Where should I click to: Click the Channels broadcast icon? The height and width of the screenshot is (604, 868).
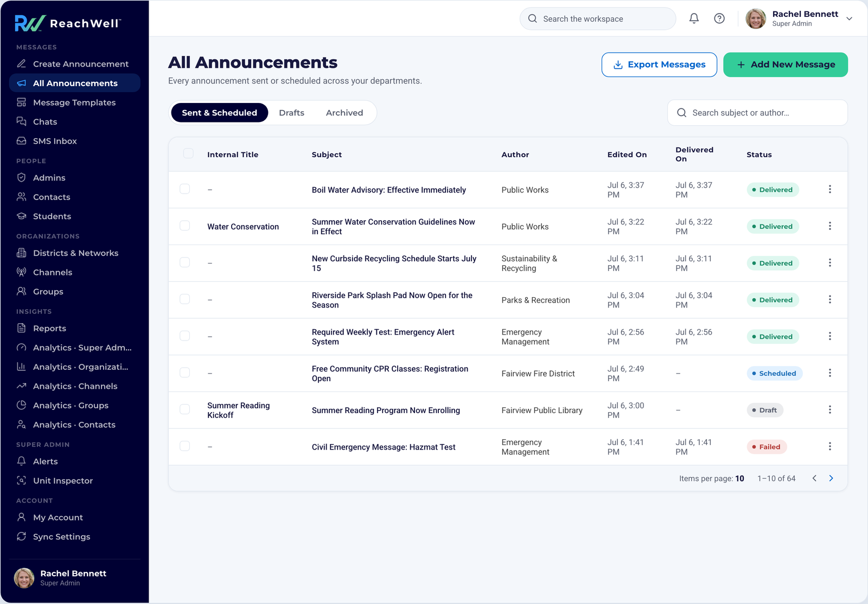tap(22, 272)
